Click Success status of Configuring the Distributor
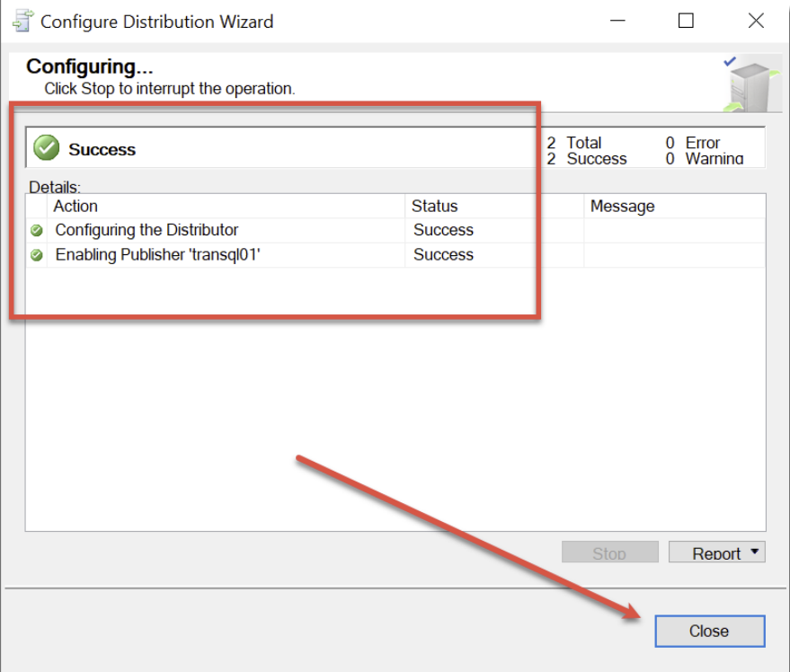Viewport: 790px width, 672px height. pos(443,230)
